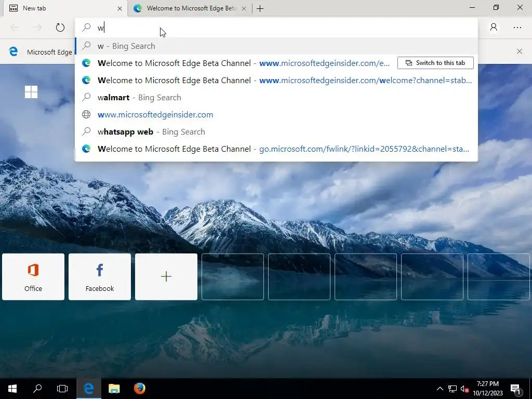Open the Windows Start menu
The height and width of the screenshot is (399, 532).
[x=12, y=389]
